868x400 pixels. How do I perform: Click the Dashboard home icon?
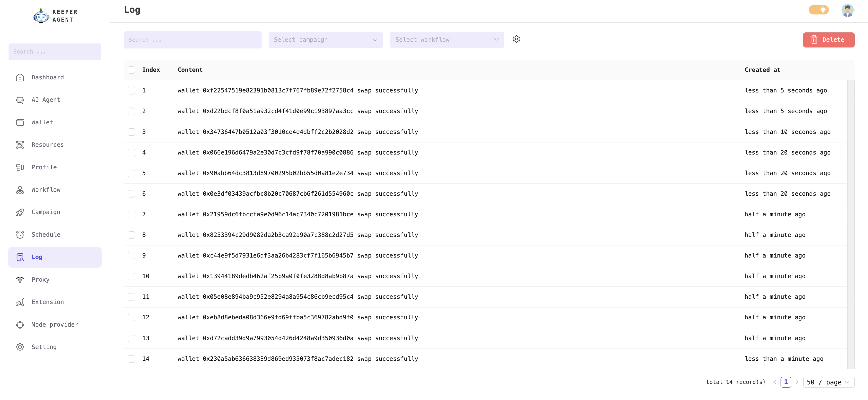(20, 77)
